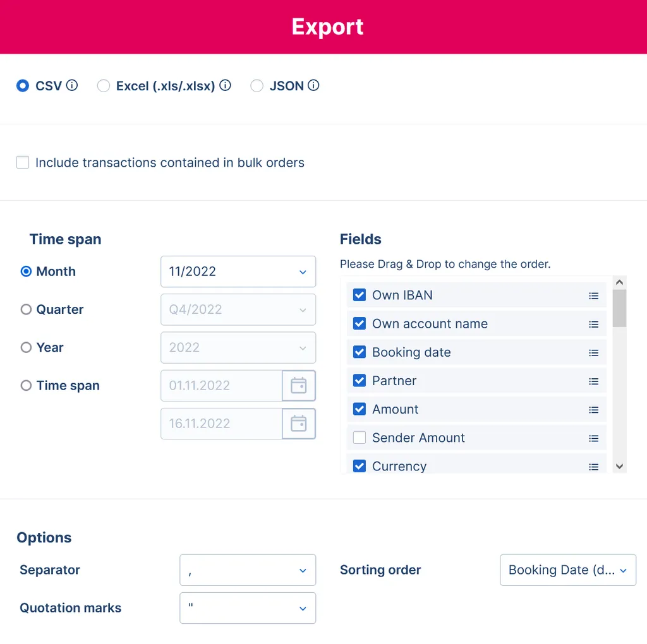Click the reorder handle for Currency

(x=593, y=467)
